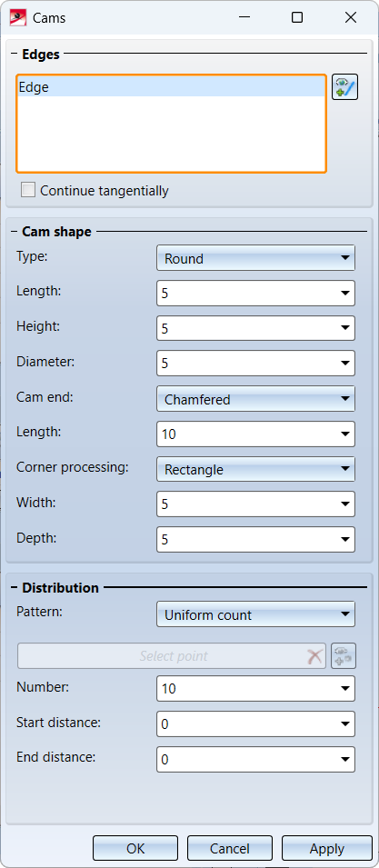Image resolution: width=379 pixels, height=868 pixels.
Task: Click the red X clear point icon
Action: click(314, 656)
